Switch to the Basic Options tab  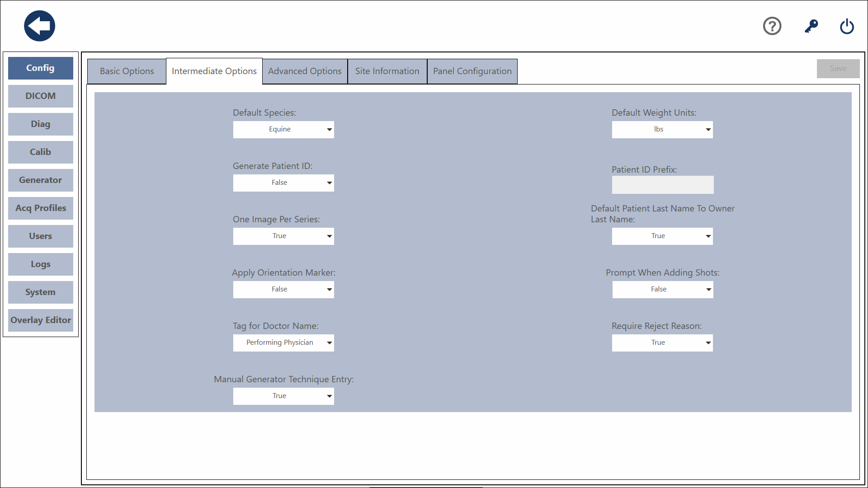click(x=127, y=71)
